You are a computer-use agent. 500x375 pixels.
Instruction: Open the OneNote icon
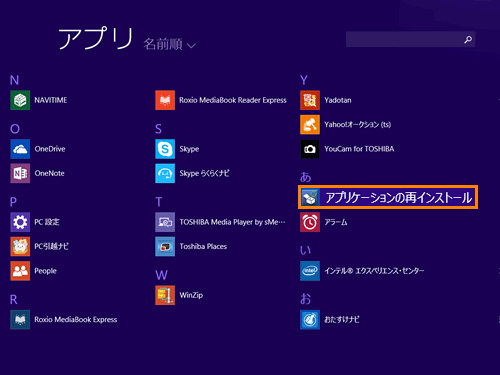(20, 173)
